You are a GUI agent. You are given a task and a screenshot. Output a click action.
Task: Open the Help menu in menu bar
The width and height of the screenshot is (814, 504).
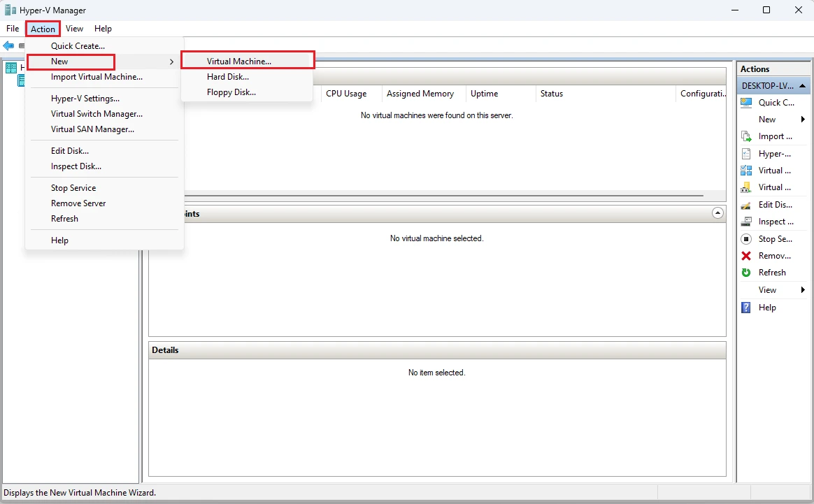[x=103, y=29]
